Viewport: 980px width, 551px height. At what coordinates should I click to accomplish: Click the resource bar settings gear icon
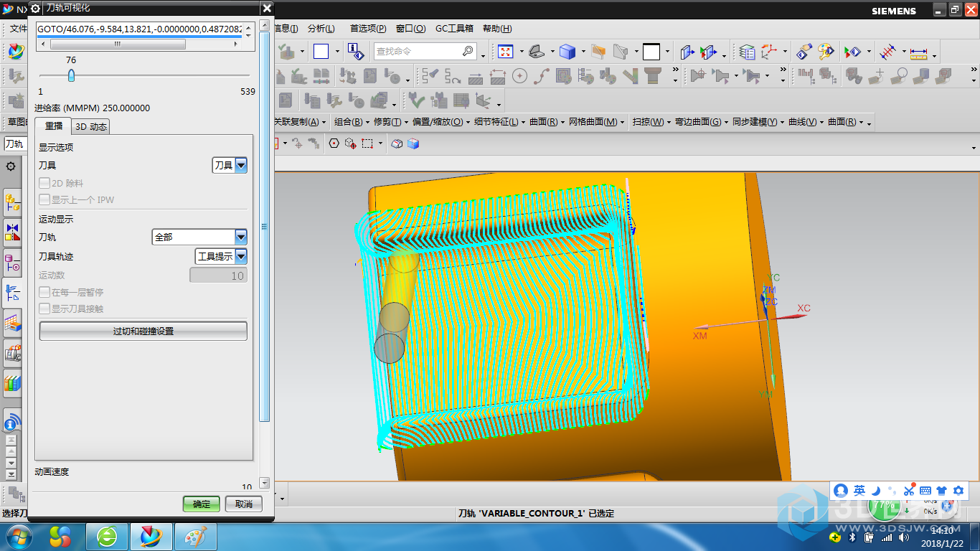11,166
